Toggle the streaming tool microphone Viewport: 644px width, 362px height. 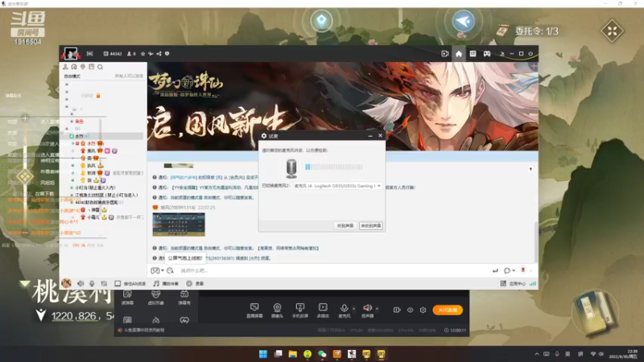(345, 311)
